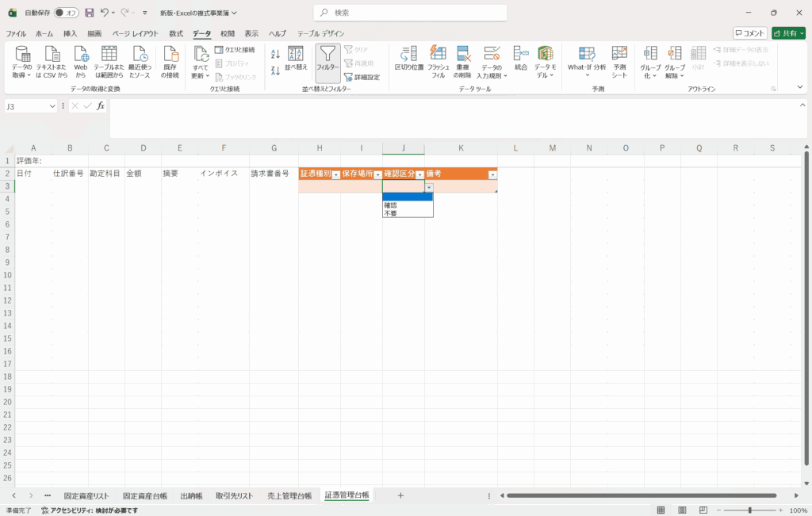Click the 検索 search box in title bar

click(410, 13)
